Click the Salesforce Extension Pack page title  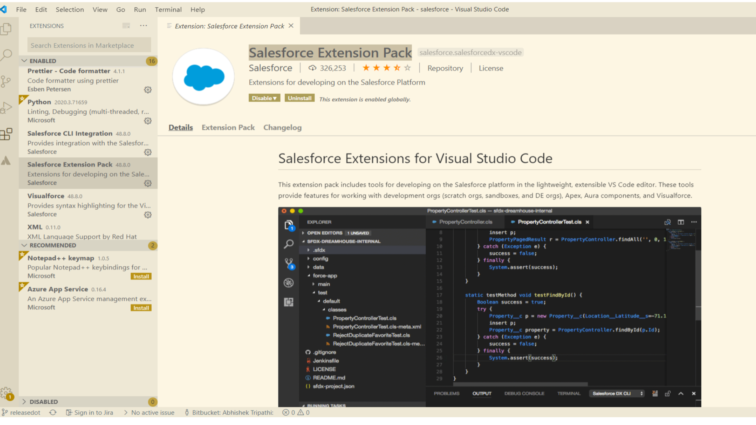point(330,53)
